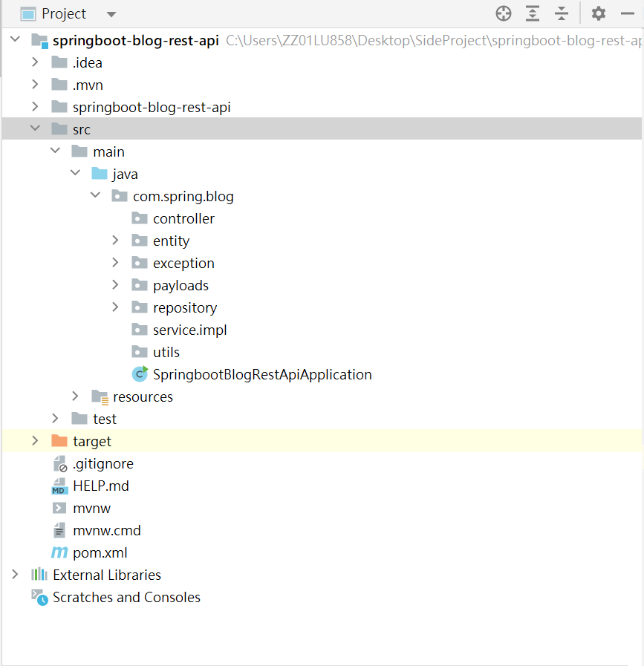The width and height of the screenshot is (644, 666).
Task: Click the Select Opened File crosshair icon
Action: click(504, 13)
